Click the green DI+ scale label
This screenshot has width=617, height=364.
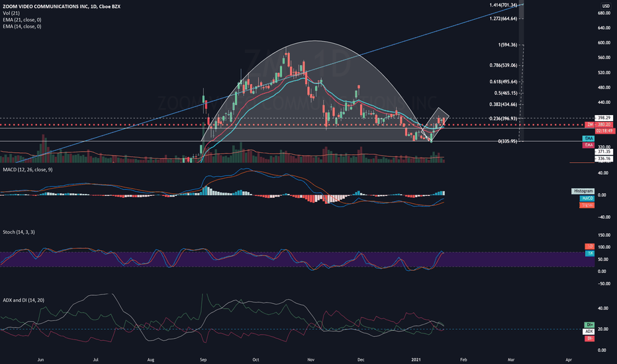tap(589, 325)
